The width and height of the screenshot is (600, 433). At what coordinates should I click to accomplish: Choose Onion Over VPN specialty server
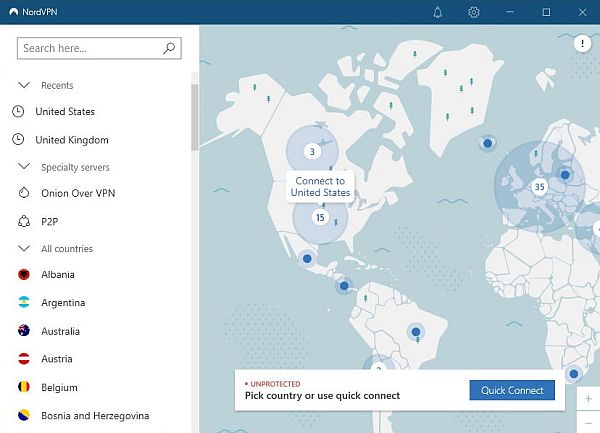78,193
